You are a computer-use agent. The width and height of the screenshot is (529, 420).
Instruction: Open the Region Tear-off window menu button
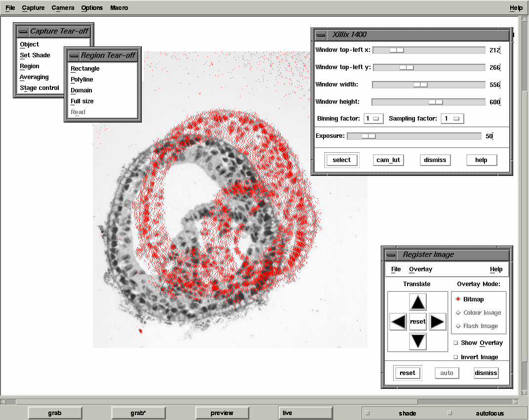[x=74, y=56]
